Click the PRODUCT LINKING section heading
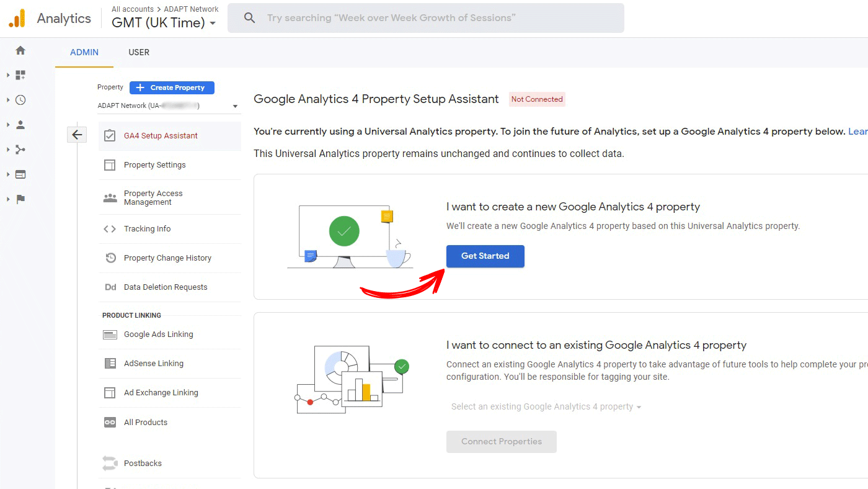The image size is (868, 489). (131, 315)
